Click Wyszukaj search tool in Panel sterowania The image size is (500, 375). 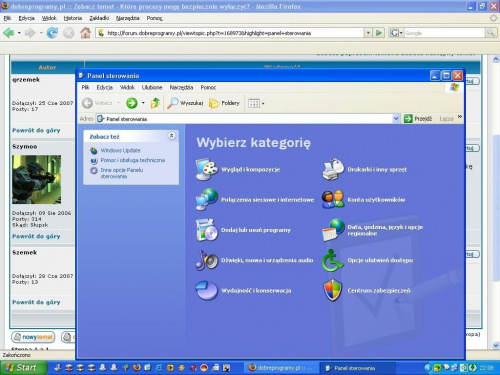coord(185,103)
